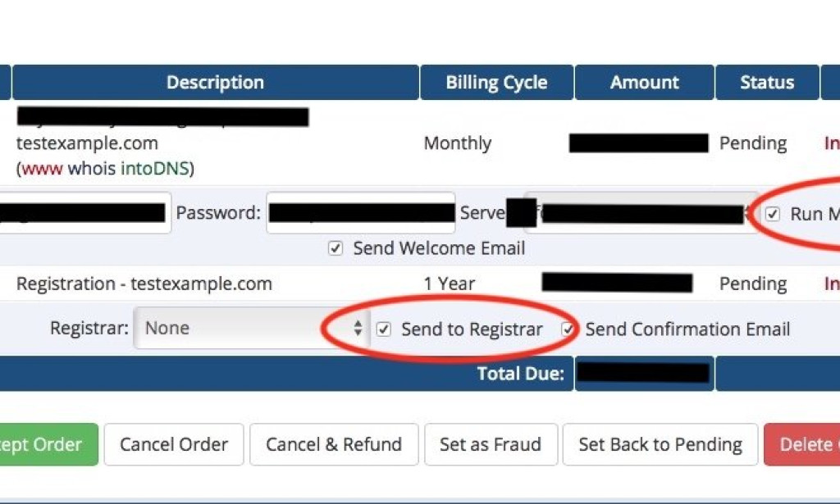Cancel the order
Image resolution: width=840 pixels, height=504 pixels.
point(173,444)
